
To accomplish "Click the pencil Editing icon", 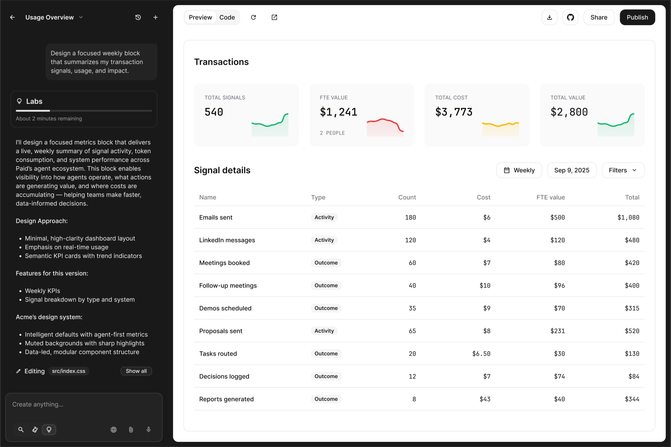I will point(18,371).
